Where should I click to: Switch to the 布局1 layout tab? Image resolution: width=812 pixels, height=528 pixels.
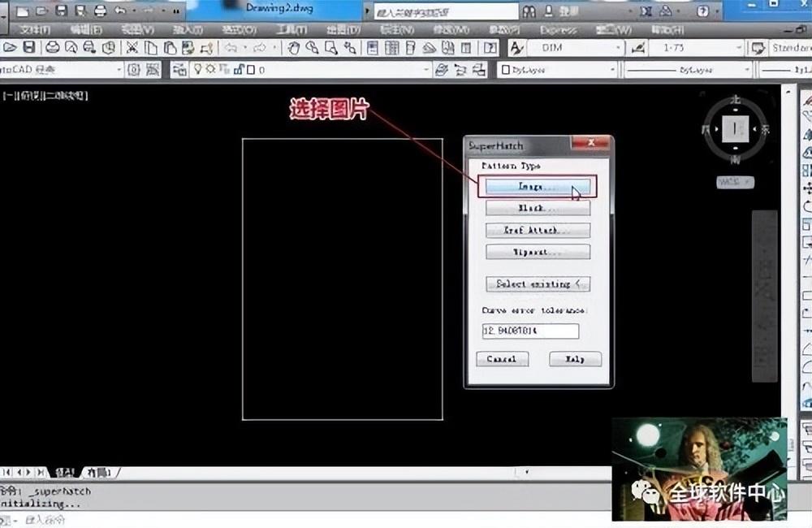coord(99,473)
